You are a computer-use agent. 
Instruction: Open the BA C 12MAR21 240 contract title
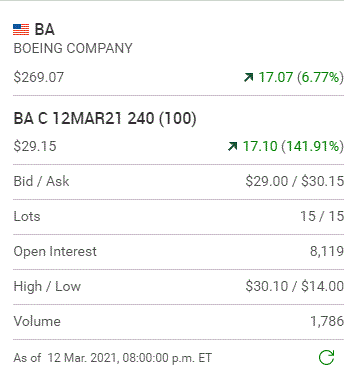[x=105, y=119]
